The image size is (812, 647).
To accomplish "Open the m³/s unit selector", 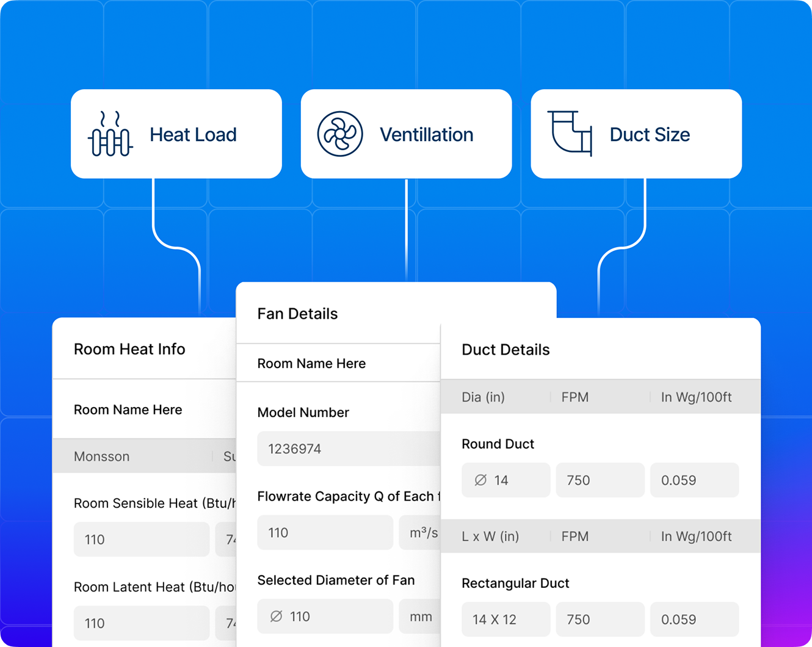I will pyautogui.click(x=420, y=532).
